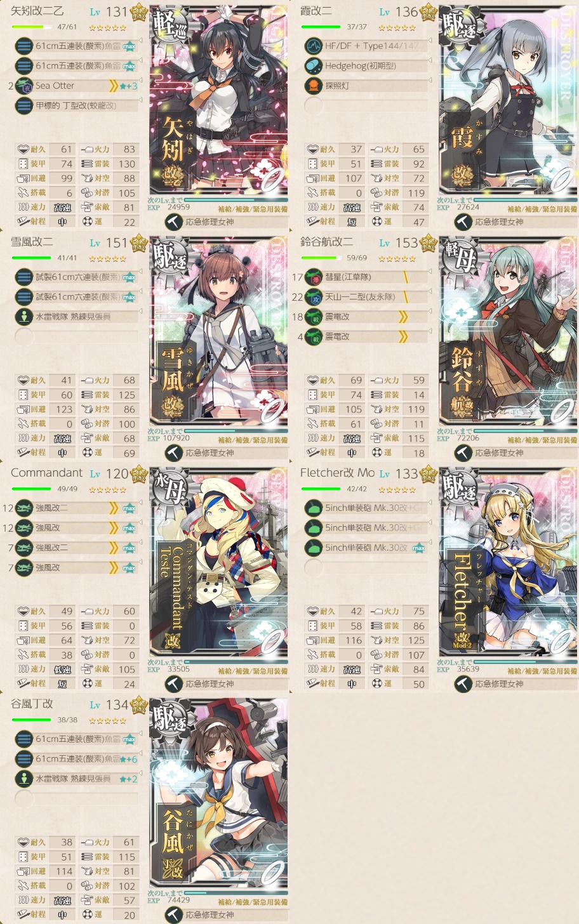Click the max star badge on 雪風's first torpedo
The image size is (579, 924).
point(130,277)
